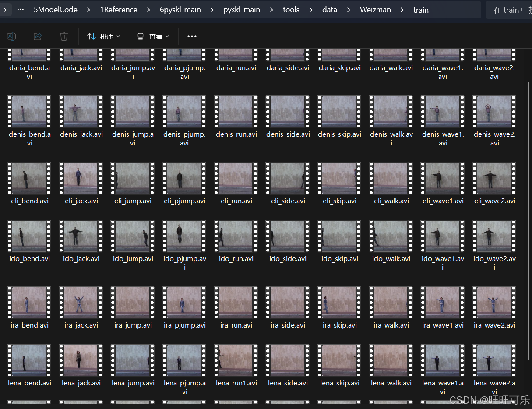Select the eli_pjump.avi video thumbnail
The width and height of the screenshot is (532, 409).
point(184,178)
